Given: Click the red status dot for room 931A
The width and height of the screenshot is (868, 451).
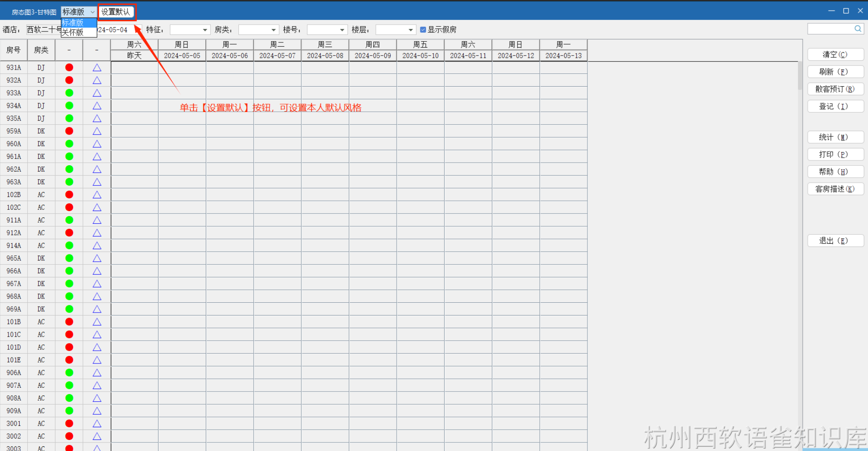Looking at the screenshot, I should point(69,68).
